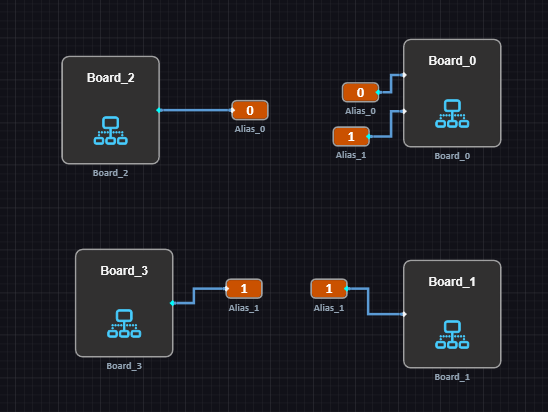Select the orange 0 alias connected to Board_2
Screen dimensions: 548x412
[250, 110]
